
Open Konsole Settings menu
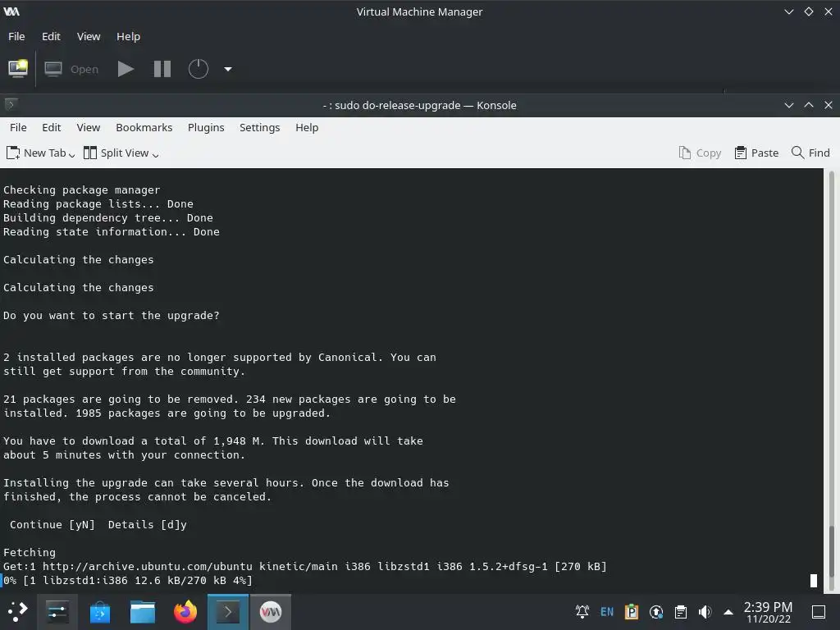tap(259, 127)
